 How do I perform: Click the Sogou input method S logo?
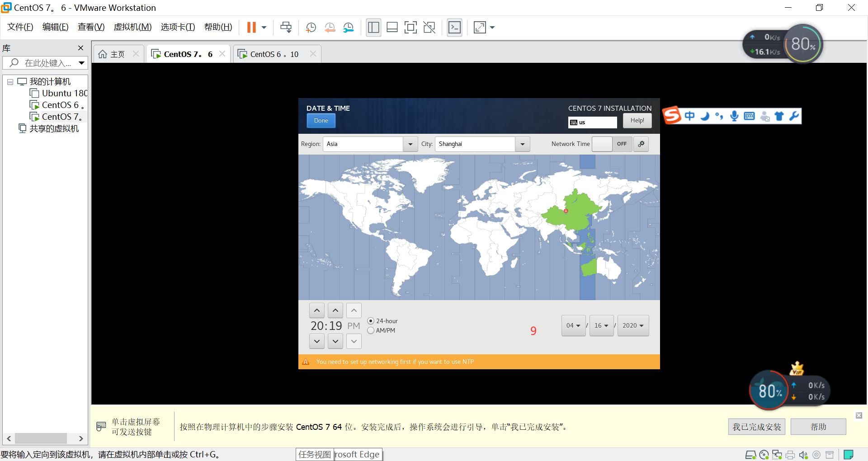point(672,116)
